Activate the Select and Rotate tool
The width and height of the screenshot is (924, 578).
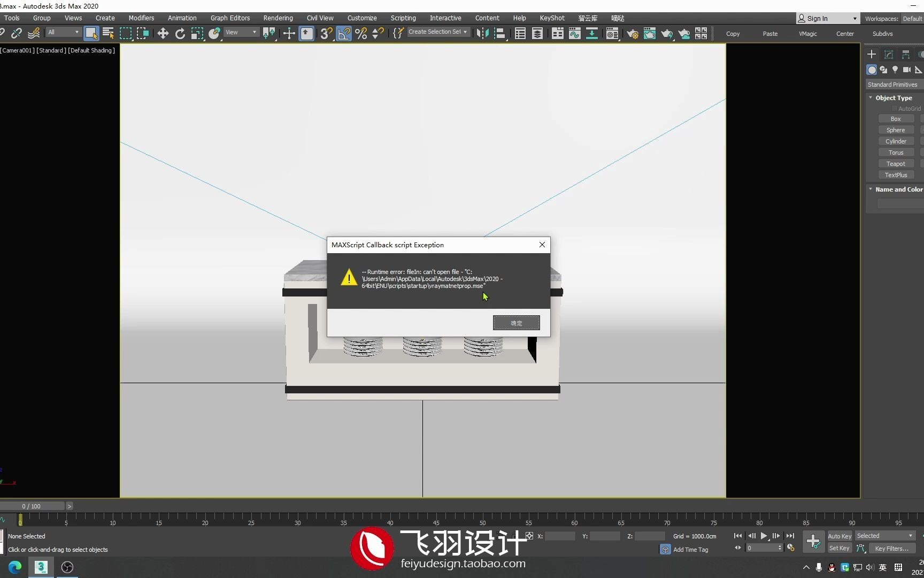180,33
